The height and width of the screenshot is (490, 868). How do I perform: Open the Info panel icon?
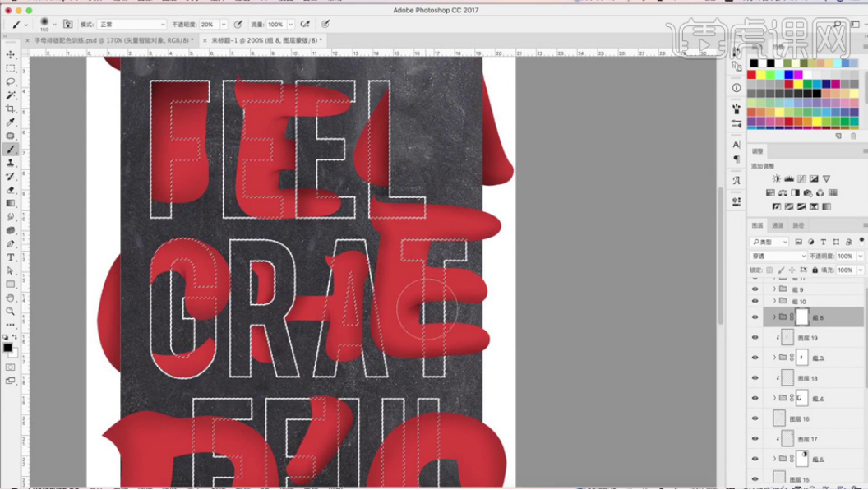click(736, 87)
